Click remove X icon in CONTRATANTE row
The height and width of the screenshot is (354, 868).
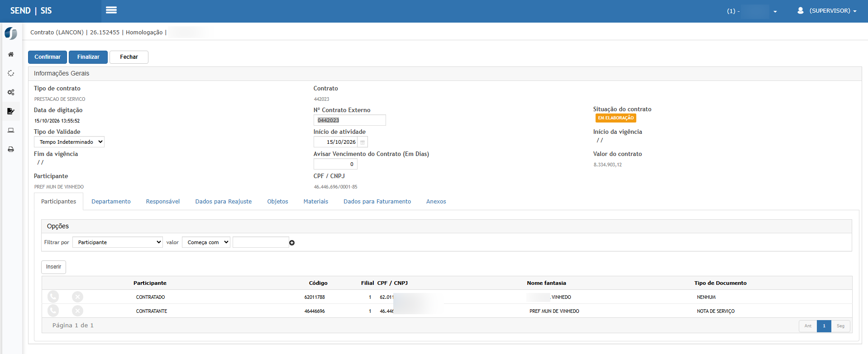[x=78, y=311]
